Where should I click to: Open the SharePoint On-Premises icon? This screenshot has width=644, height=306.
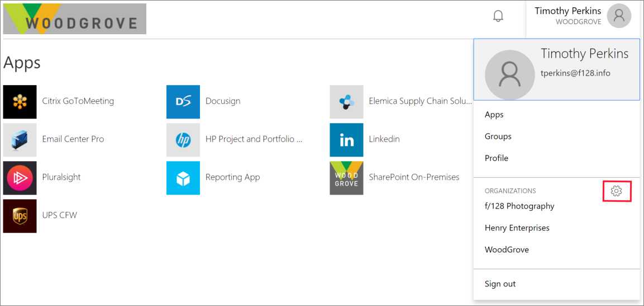coord(346,178)
